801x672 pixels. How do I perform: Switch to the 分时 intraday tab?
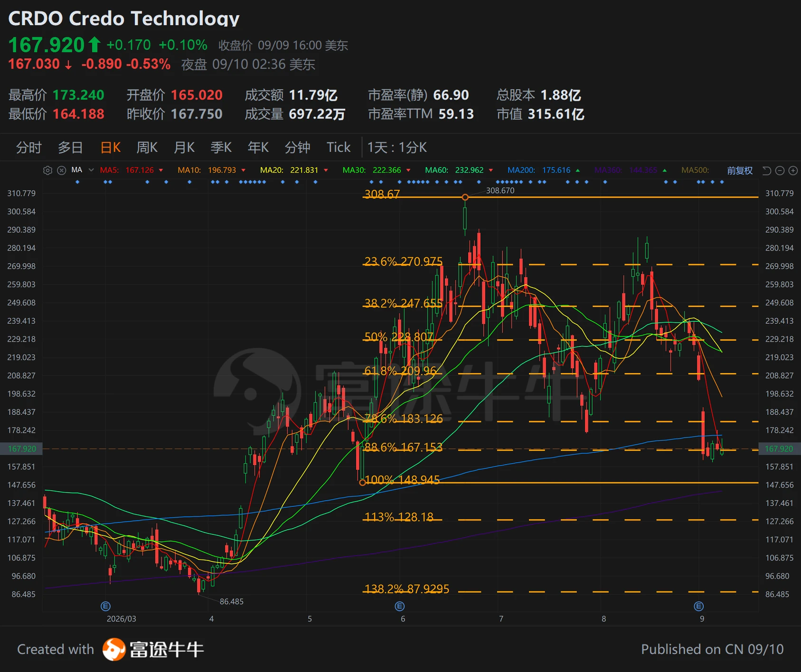point(29,148)
